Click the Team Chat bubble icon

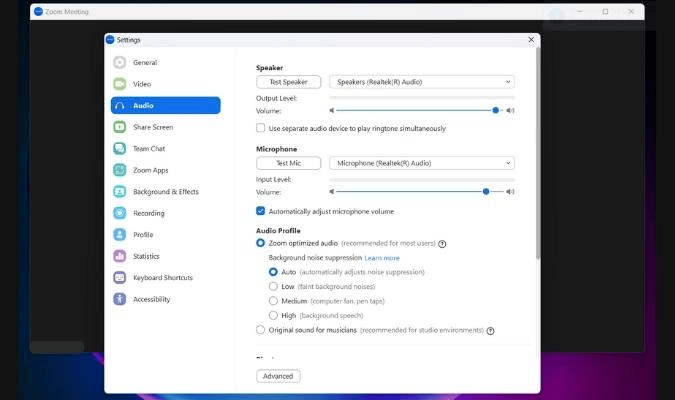[119, 149]
